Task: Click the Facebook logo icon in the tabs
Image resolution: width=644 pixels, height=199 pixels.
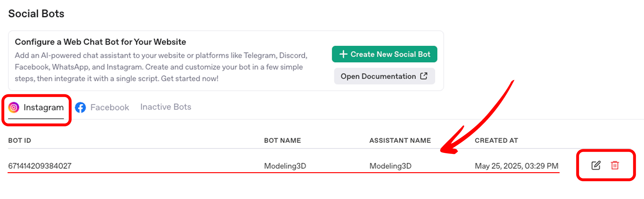Action: pos(80,108)
